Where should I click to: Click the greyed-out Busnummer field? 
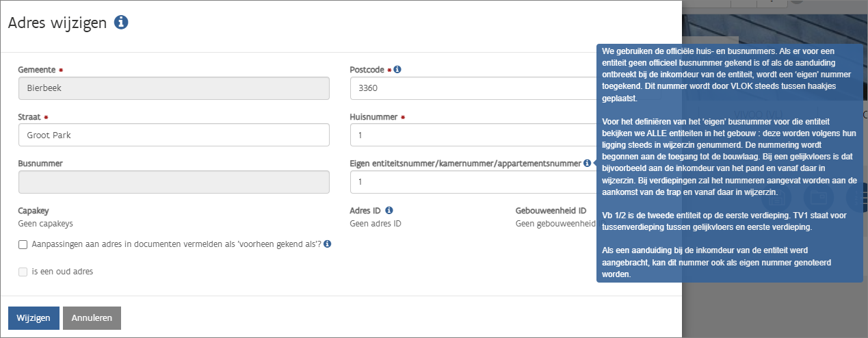(x=174, y=182)
